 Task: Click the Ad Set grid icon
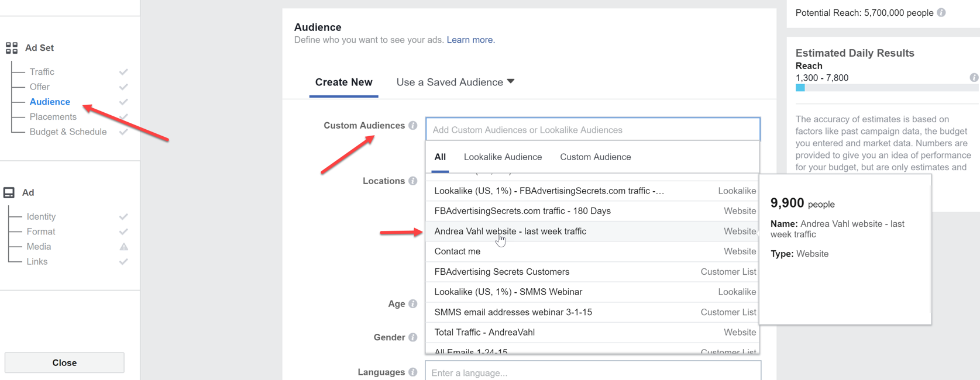click(x=12, y=48)
